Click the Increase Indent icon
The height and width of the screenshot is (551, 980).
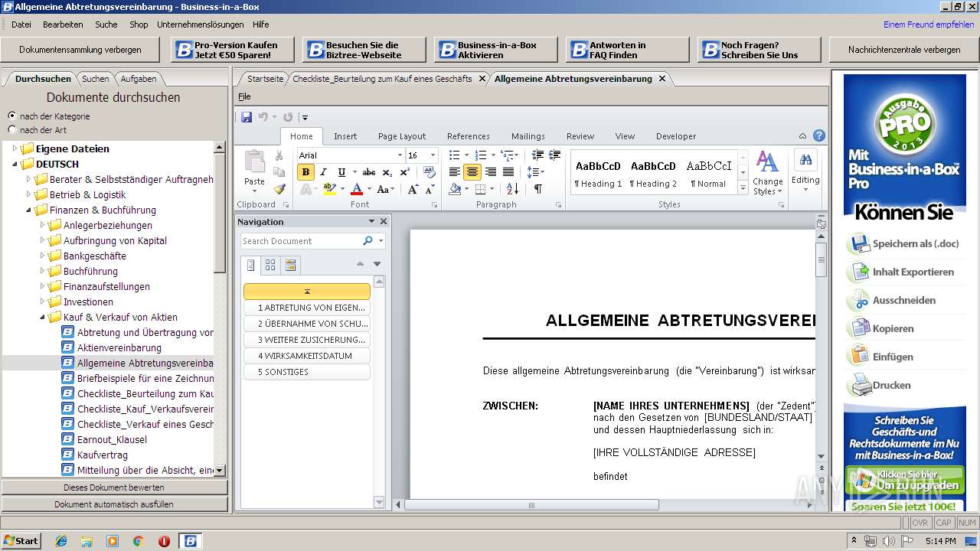pyautogui.click(x=554, y=155)
